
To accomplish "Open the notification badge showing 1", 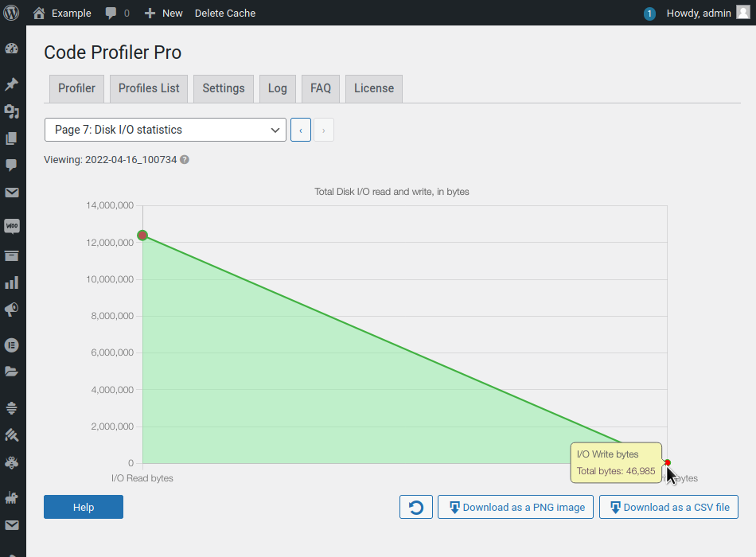I will tap(649, 14).
